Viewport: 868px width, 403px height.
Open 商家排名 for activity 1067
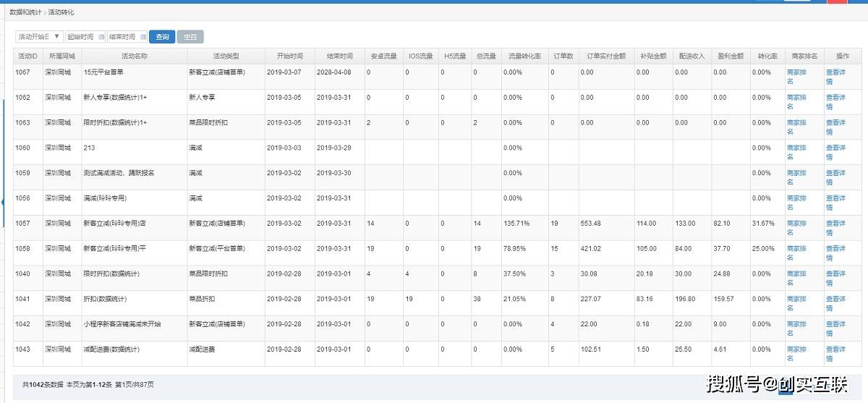click(796, 77)
